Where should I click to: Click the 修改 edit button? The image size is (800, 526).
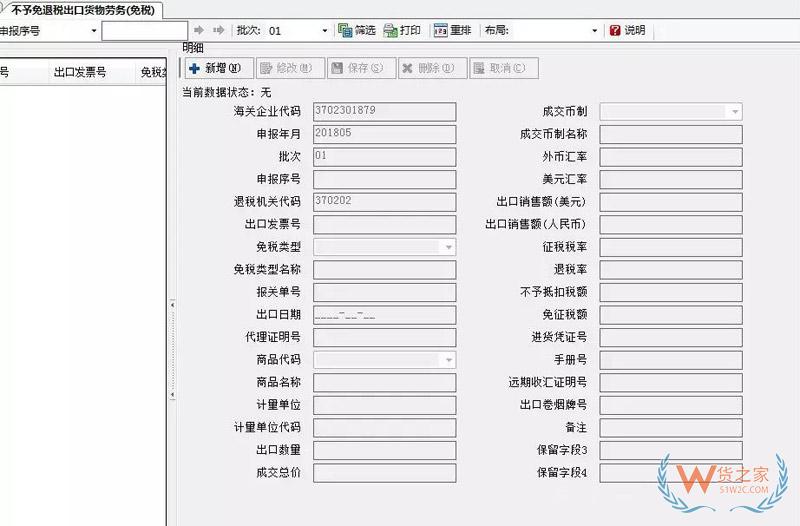(x=290, y=68)
